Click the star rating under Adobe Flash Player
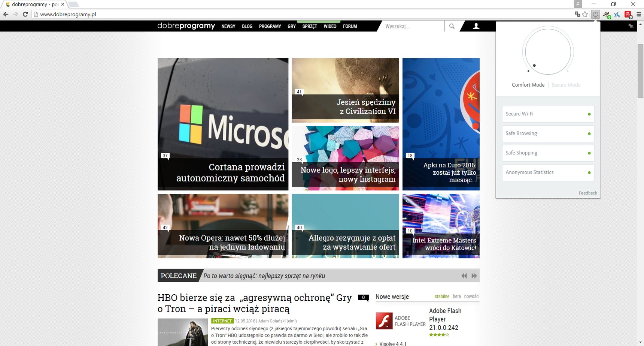 coord(439,335)
